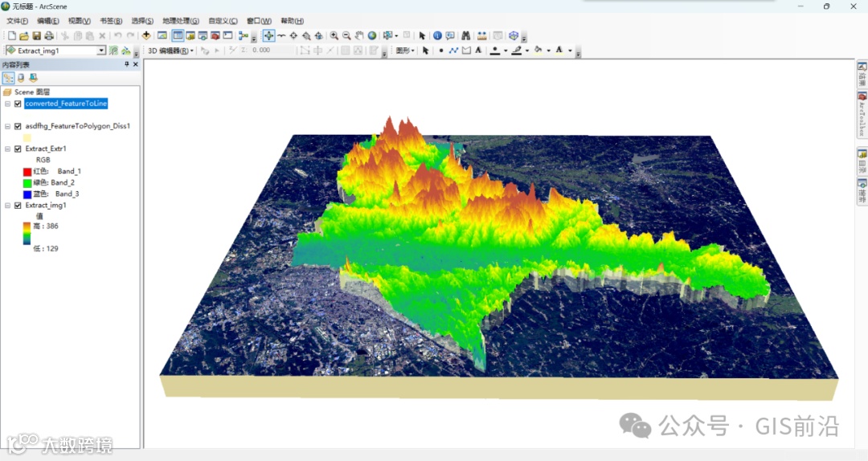This screenshot has height=461, width=868.
Task: Click the red Band_1 color swatch
Action: (x=27, y=172)
